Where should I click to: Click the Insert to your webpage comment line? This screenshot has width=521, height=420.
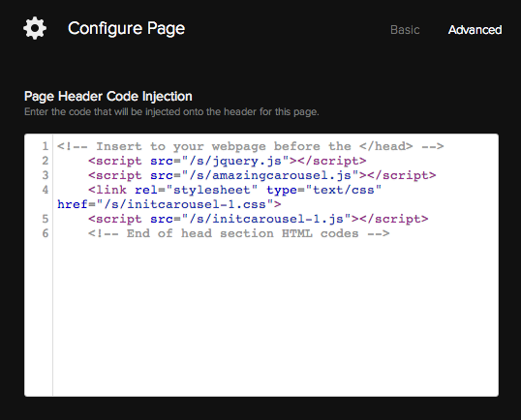point(251,146)
